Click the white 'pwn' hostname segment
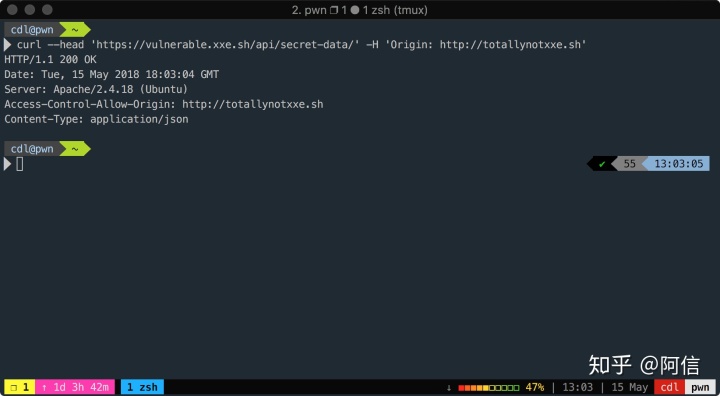Image resolution: width=720 pixels, height=396 pixels. [700, 387]
